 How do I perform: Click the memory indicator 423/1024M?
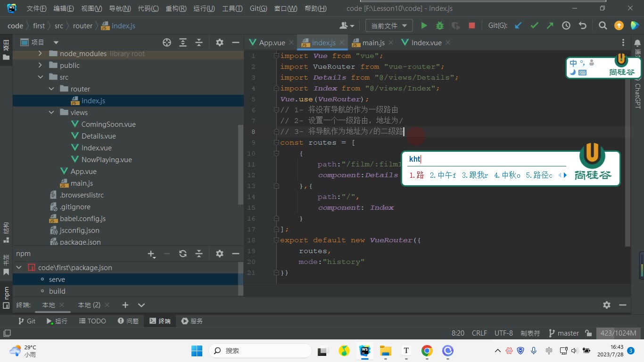618,333
